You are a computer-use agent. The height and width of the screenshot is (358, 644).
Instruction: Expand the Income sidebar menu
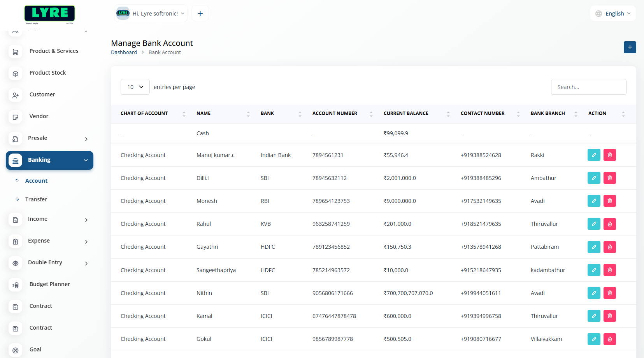[49, 219]
